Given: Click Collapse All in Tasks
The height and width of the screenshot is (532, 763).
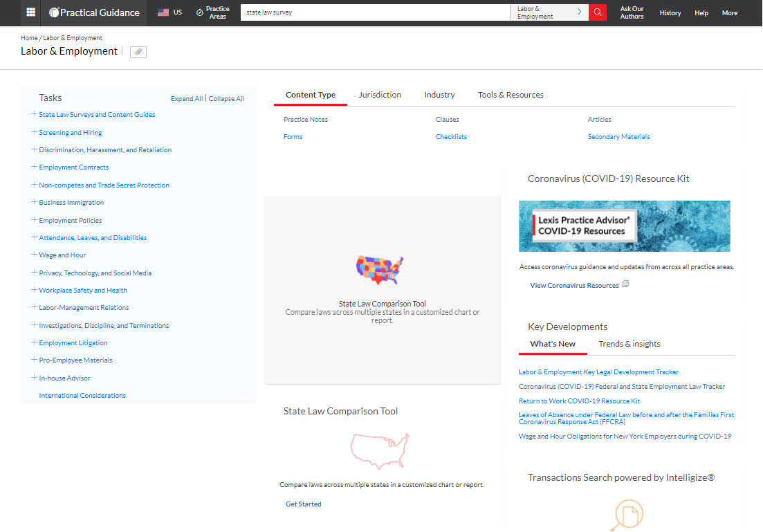Looking at the screenshot, I should (x=226, y=98).
